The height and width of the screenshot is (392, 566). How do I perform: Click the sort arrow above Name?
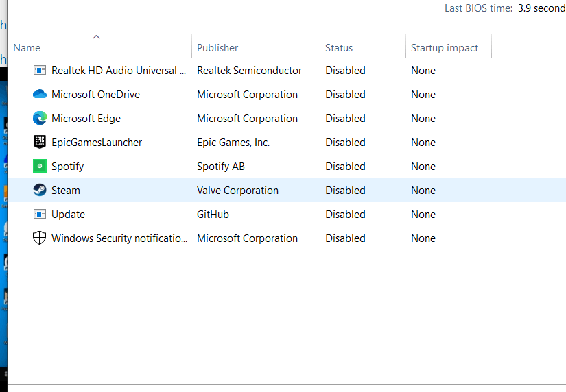tap(96, 37)
